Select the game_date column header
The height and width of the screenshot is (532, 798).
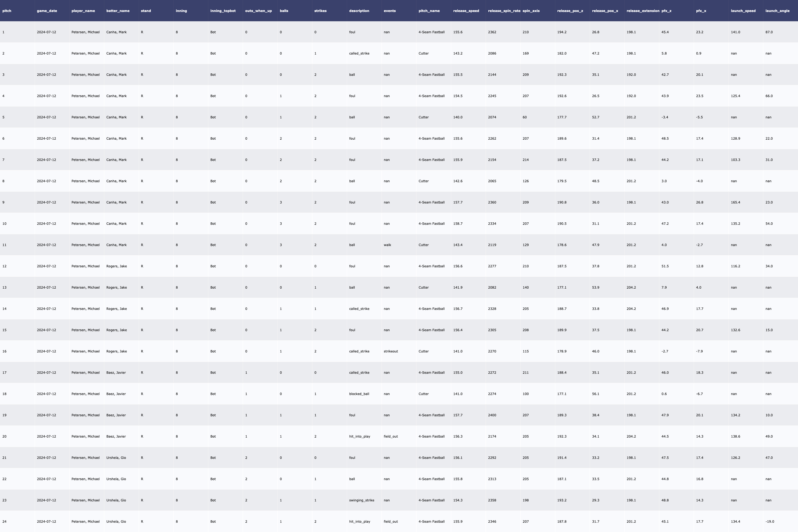tap(47, 11)
